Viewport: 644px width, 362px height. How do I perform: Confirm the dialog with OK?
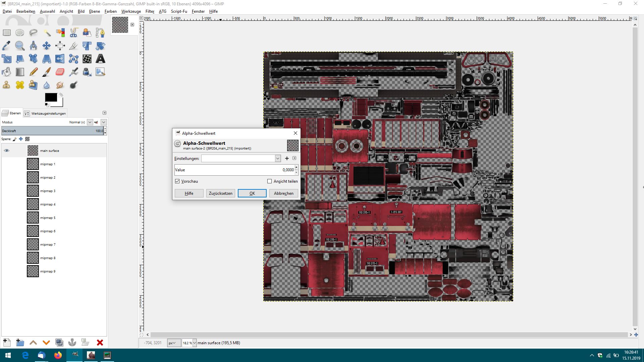(x=252, y=193)
